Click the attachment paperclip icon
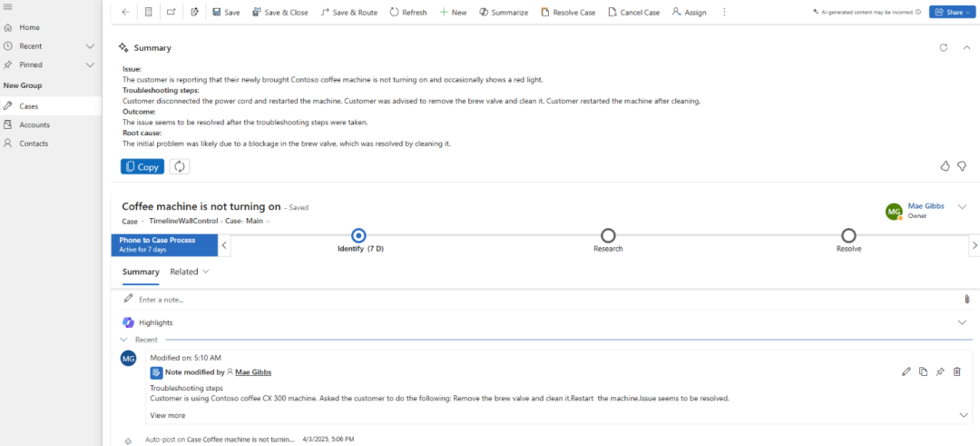 click(967, 300)
